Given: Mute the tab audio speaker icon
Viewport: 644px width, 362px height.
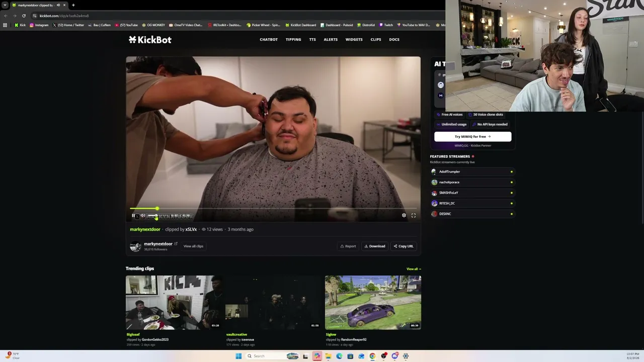Looking at the screenshot, I should pyautogui.click(x=58, y=5).
